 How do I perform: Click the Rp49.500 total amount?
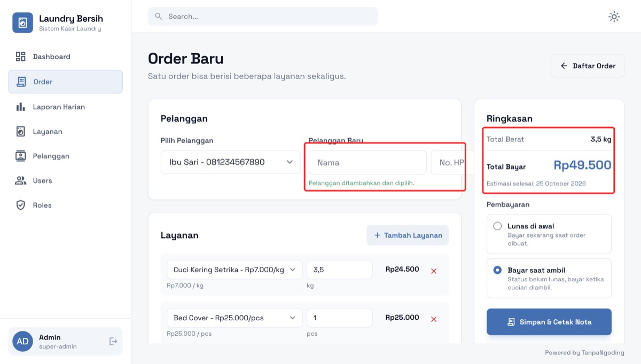click(582, 165)
